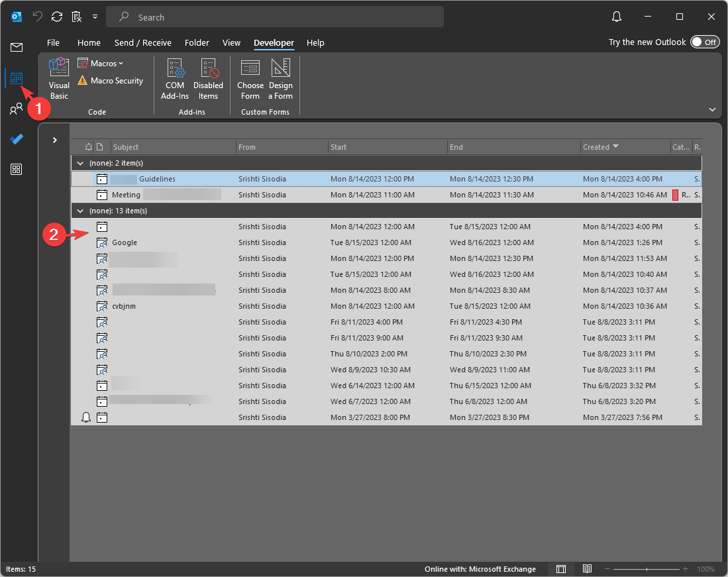Expand the folder pane arrow
The width and height of the screenshot is (728, 577).
pyautogui.click(x=55, y=140)
